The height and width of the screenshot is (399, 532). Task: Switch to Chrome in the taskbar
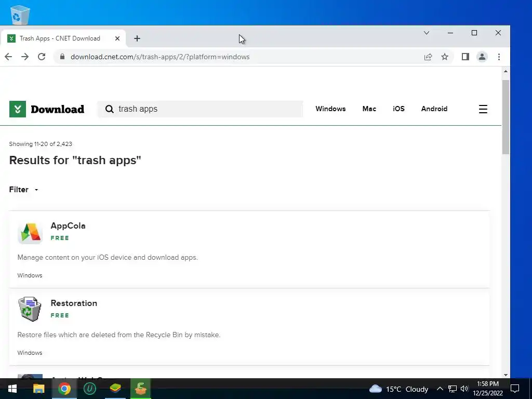pyautogui.click(x=64, y=389)
